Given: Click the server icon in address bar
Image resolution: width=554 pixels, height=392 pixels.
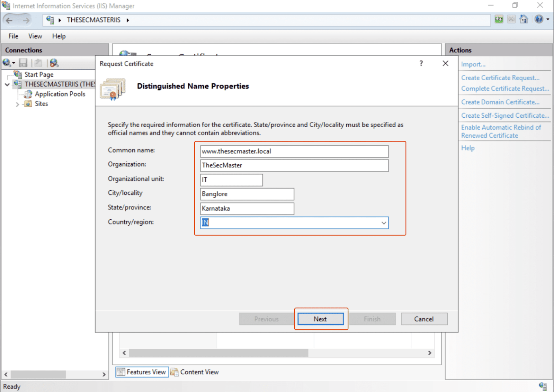Looking at the screenshot, I should click(50, 20).
